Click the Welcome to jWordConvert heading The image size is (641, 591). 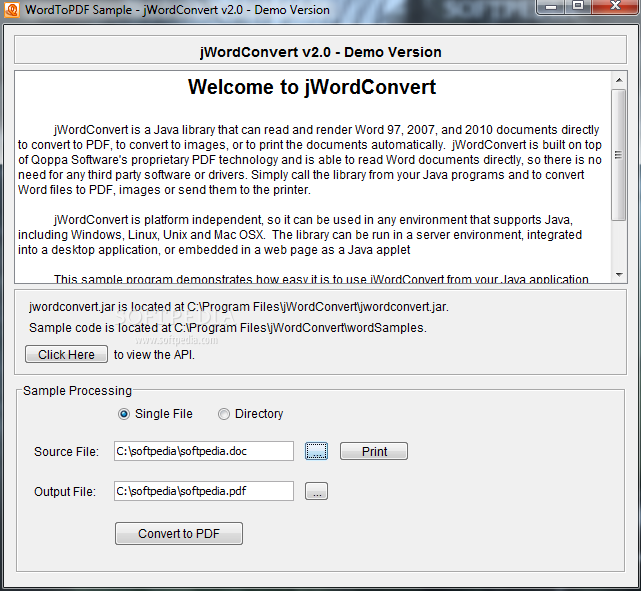click(x=312, y=87)
